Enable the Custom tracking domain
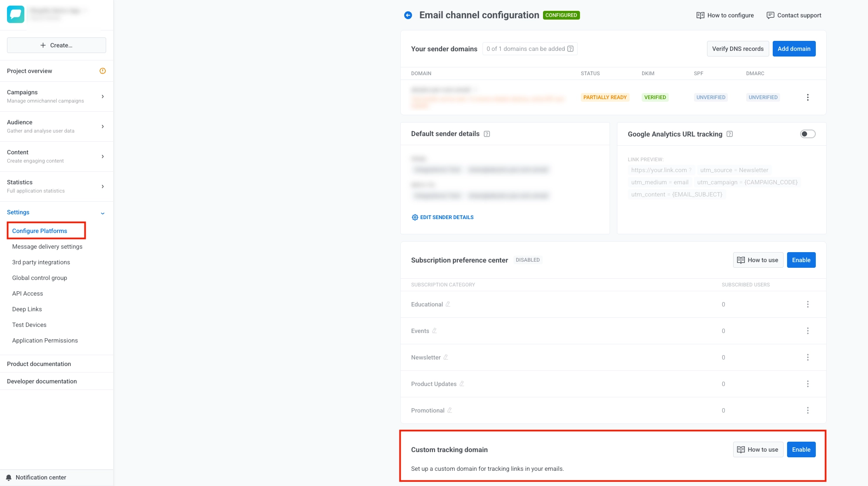This screenshot has height=486, width=868. tap(801, 449)
